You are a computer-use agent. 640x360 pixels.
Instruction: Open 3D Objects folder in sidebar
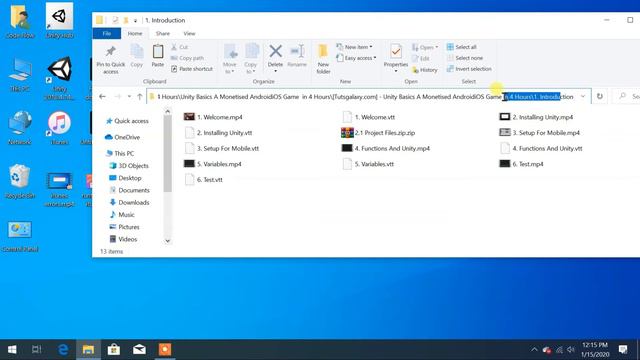[x=129, y=166]
